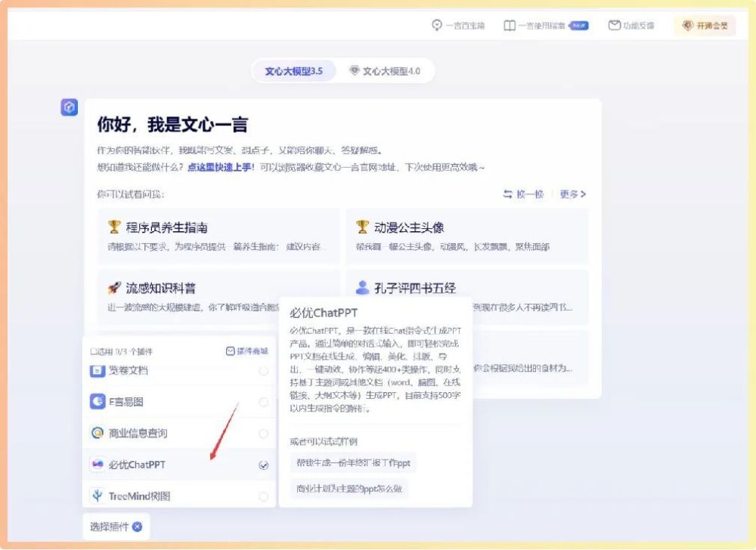Choose the 年终汇报工作ppt example prompt
Image resolution: width=756 pixels, height=550 pixels.
coord(353,463)
